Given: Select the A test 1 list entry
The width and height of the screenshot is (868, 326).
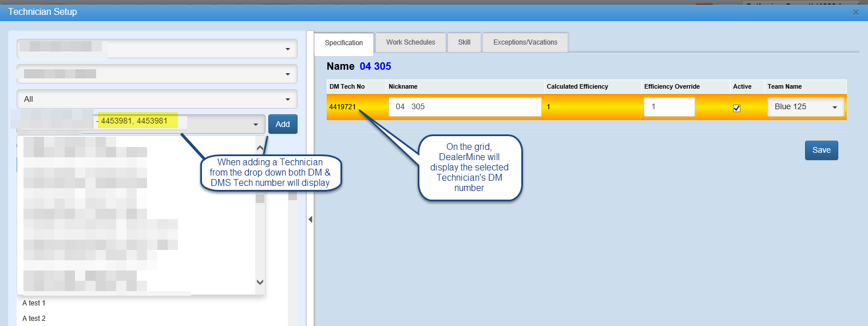Looking at the screenshot, I should (34, 303).
